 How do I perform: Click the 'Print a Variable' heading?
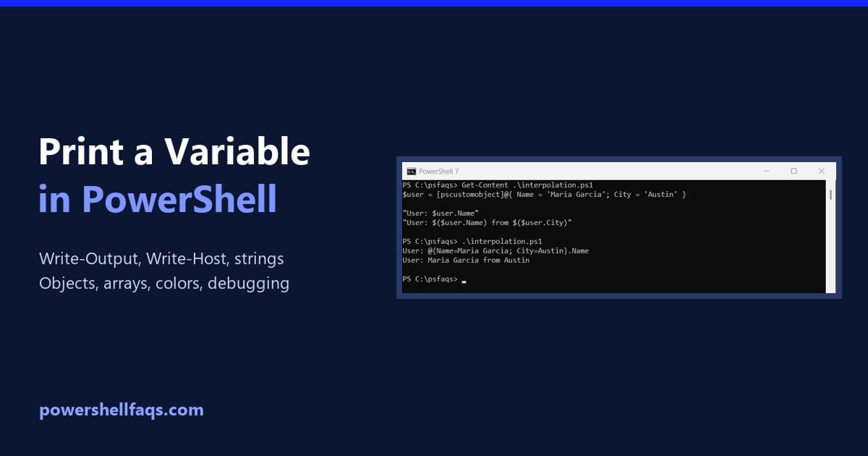(x=174, y=153)
